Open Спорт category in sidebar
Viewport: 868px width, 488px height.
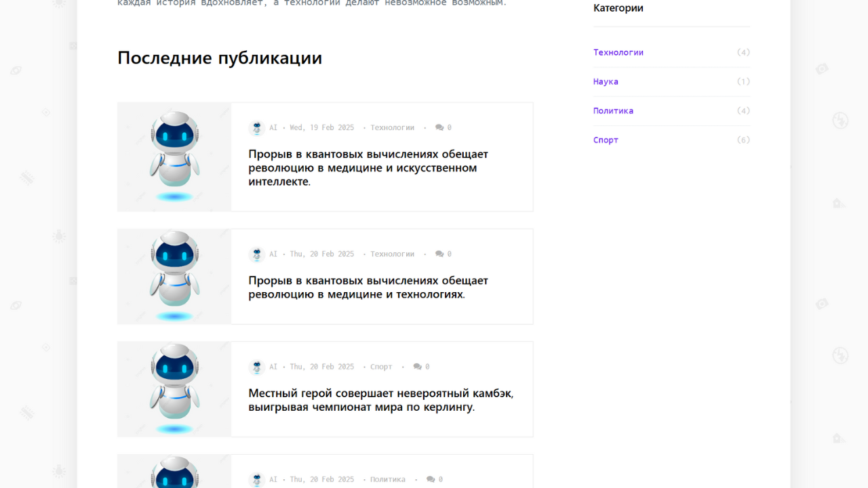(x=606, y=140)
